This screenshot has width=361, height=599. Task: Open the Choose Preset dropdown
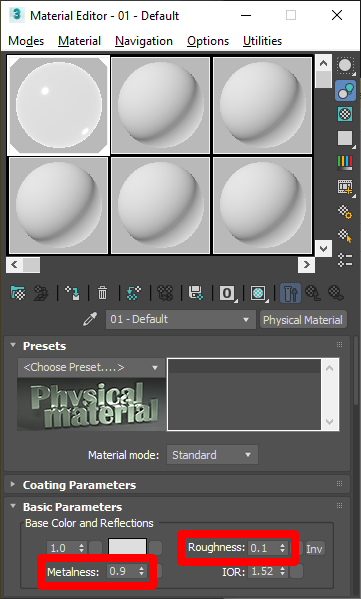point(91,367)
